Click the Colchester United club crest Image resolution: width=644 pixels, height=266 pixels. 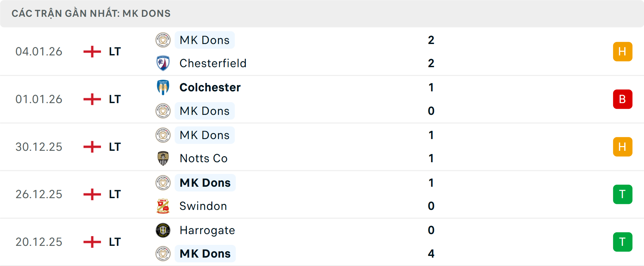pyautogui.click(x=163, y=87)
